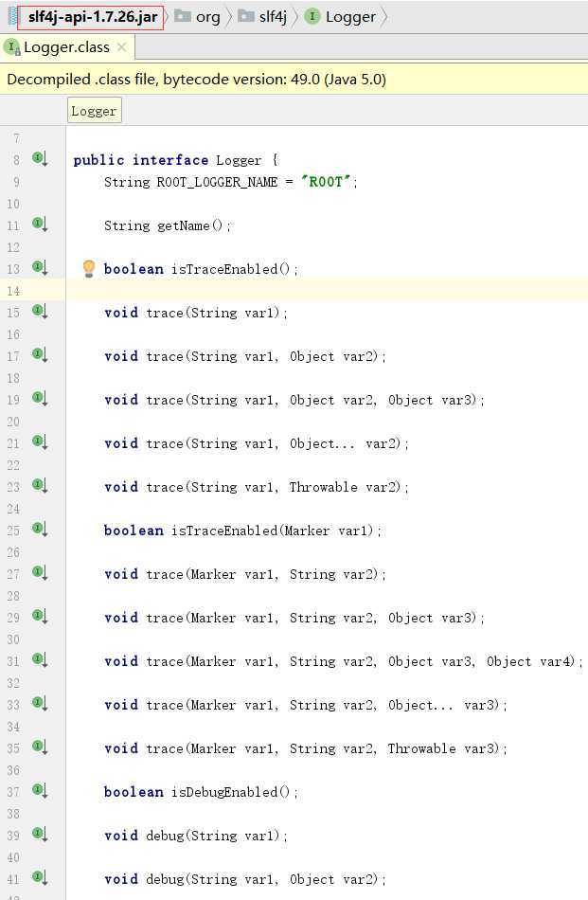Click the getName method name
This screenshot has height=900, width=588.
coord(184,225)
